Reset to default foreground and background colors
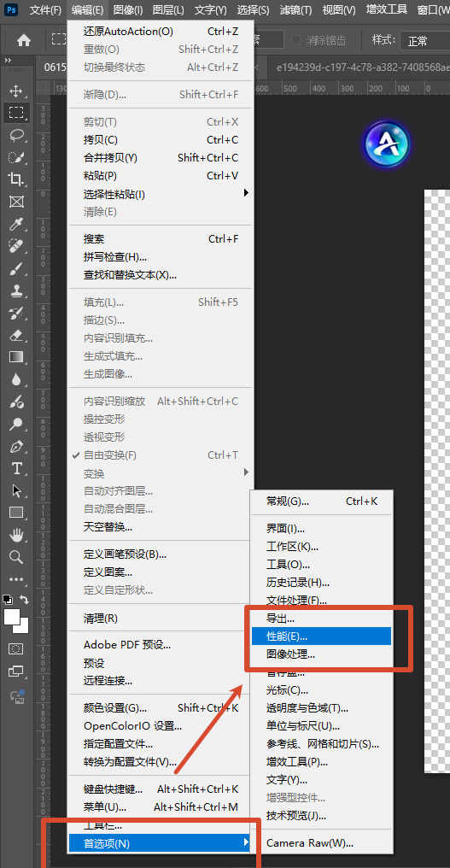 (x=7, y=599)
